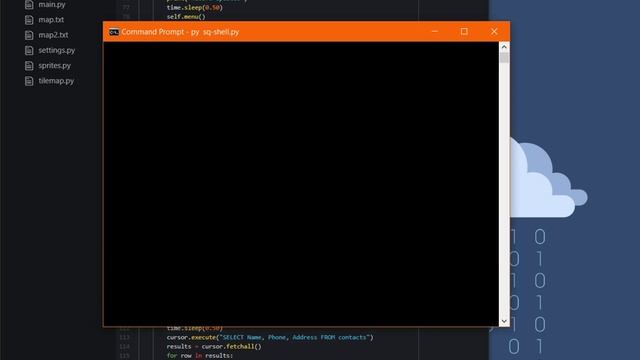The image size is (640, 360).
Task: Click the file icon beside sprites.py
Action: (x=29, y=66)
